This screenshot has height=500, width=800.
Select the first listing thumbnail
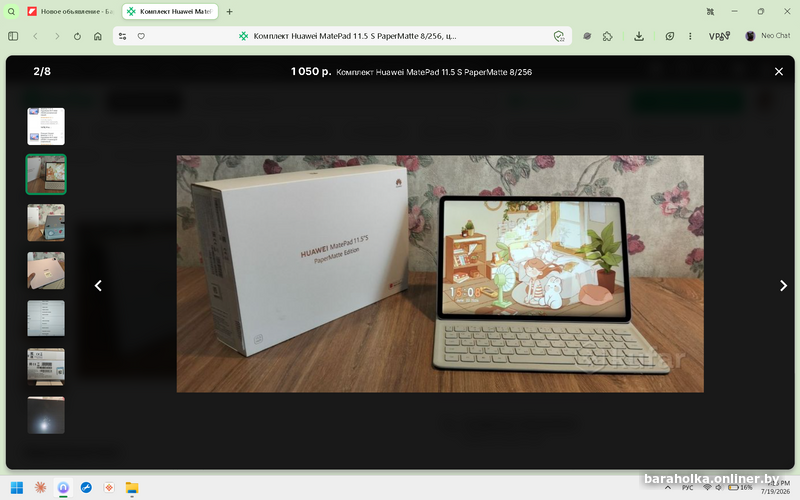pyautogui.click(x=46, y=126)
